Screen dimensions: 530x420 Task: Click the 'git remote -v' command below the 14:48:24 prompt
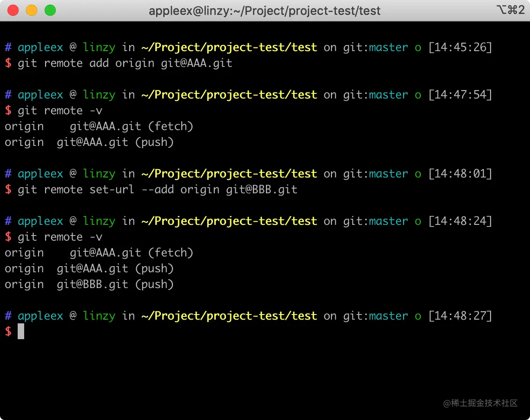pyautogui.click(x=60, y=237)
